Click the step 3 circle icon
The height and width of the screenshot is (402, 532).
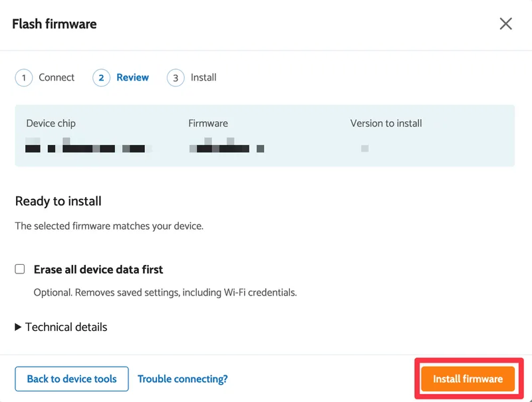click(176, 78)
